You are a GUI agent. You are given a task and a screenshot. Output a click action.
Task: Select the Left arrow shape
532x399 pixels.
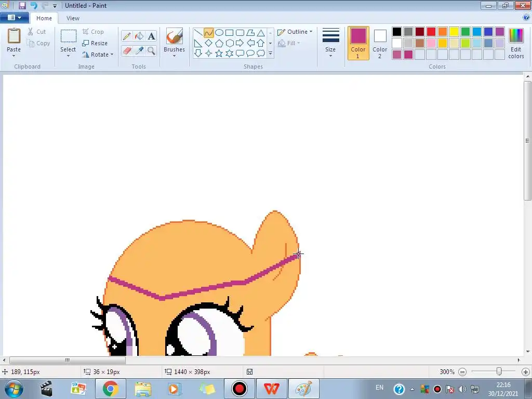tap(250, 43)
